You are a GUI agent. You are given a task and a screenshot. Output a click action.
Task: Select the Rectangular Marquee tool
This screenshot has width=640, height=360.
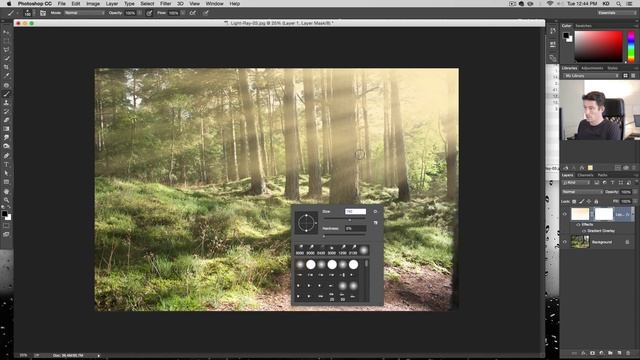tap(6, 41)
